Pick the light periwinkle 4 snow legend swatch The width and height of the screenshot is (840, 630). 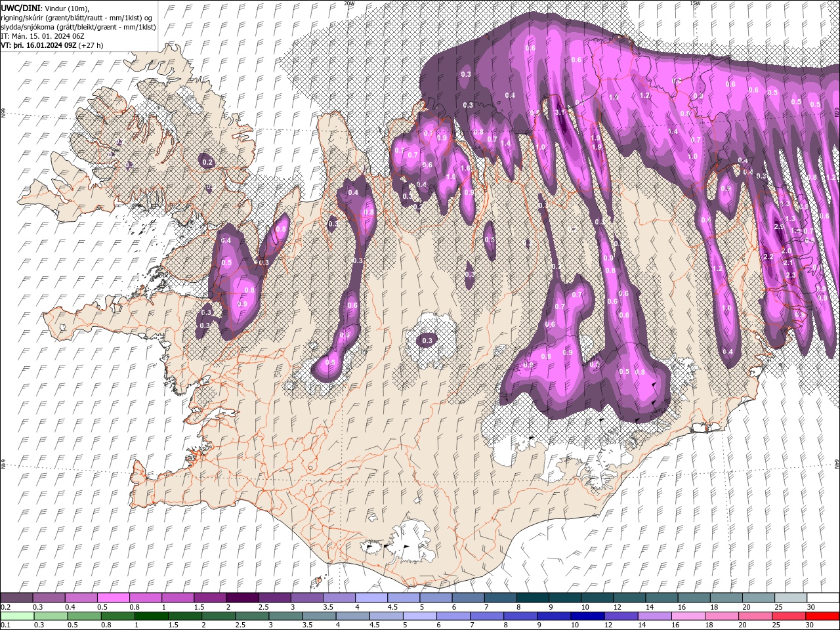pyautogui.click(x=371, y=598)
